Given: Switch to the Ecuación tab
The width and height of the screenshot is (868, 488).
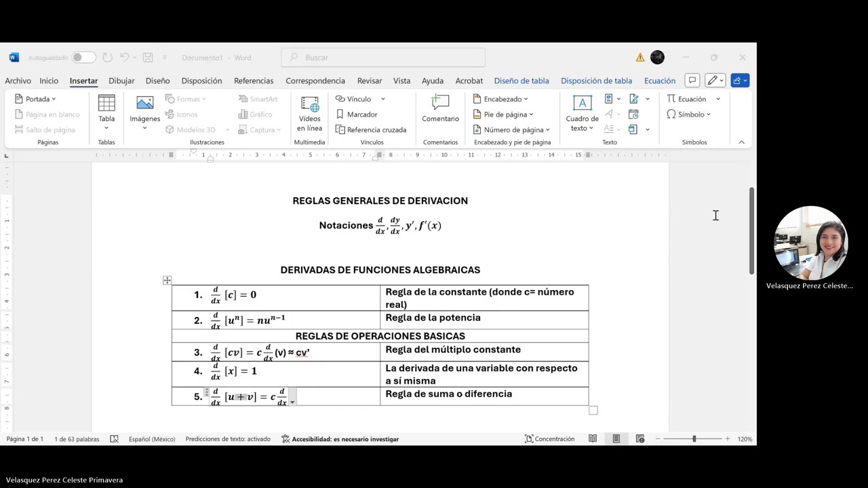Looking at the screenshot, I should (660, 81).
